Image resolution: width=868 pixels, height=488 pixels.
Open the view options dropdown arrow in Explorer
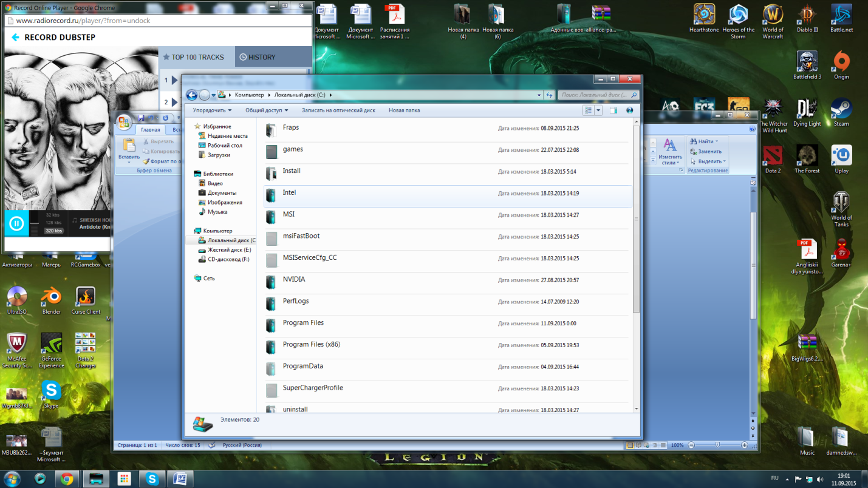[598, 110]
